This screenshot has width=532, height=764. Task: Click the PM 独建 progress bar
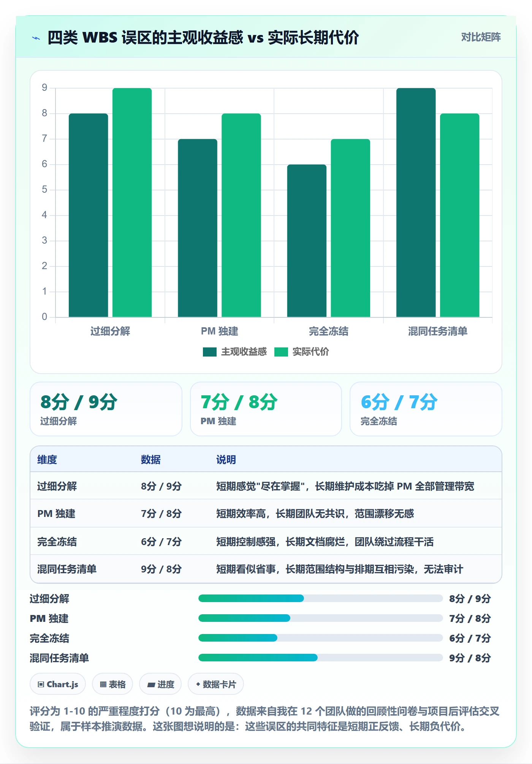pyautogui.click(x=320, y=618)
